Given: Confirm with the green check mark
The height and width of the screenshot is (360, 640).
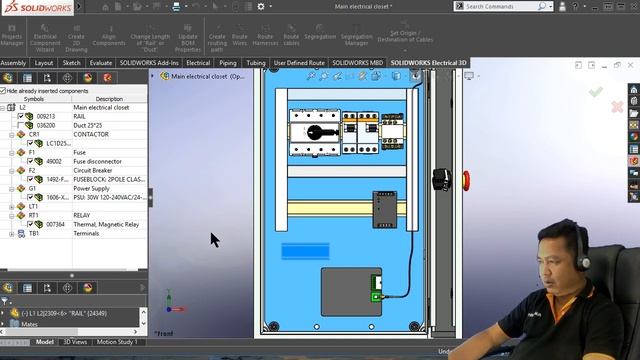Looking at the screenshot, I should tap(596, 92).
